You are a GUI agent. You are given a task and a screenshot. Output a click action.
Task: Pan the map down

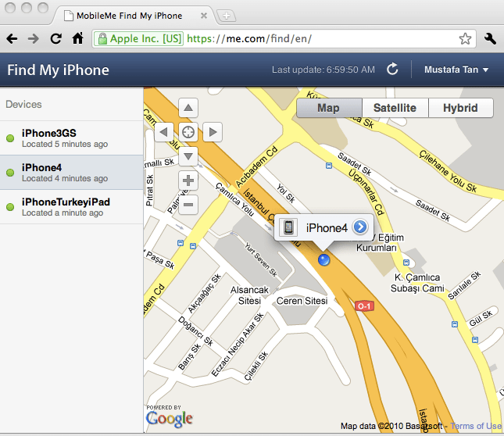pyautogui.click(x=188, y=156)
